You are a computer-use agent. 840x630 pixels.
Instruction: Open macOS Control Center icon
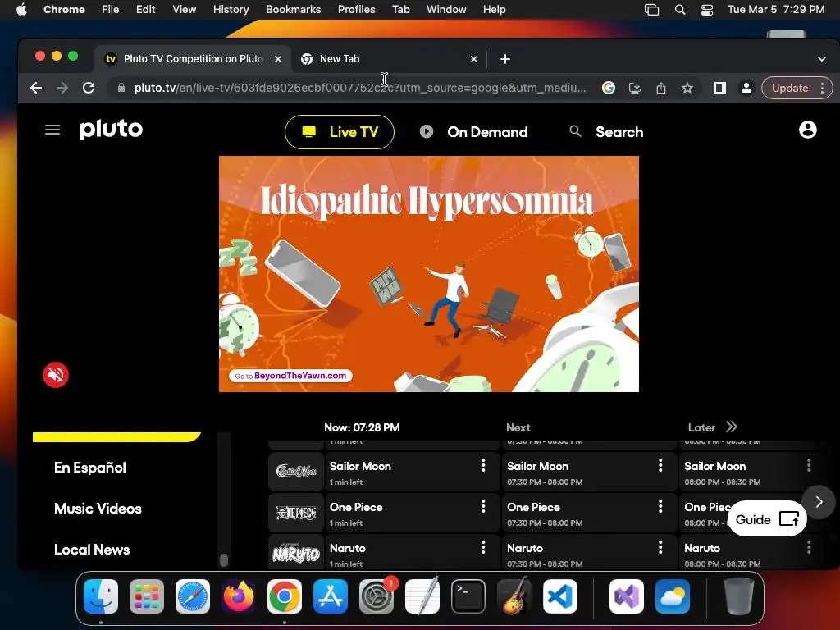707,10
